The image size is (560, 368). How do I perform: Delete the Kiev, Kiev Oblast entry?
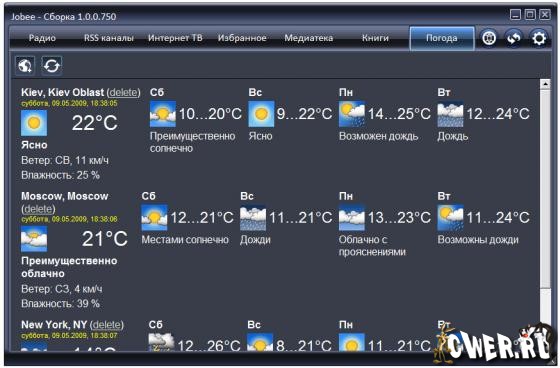click(124, 93)
